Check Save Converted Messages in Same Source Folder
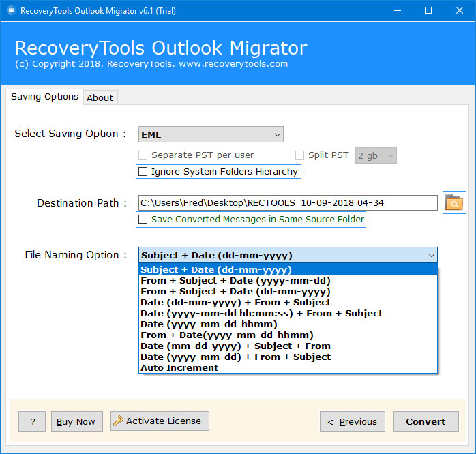 pyautogui.click(x=143, y=220)
